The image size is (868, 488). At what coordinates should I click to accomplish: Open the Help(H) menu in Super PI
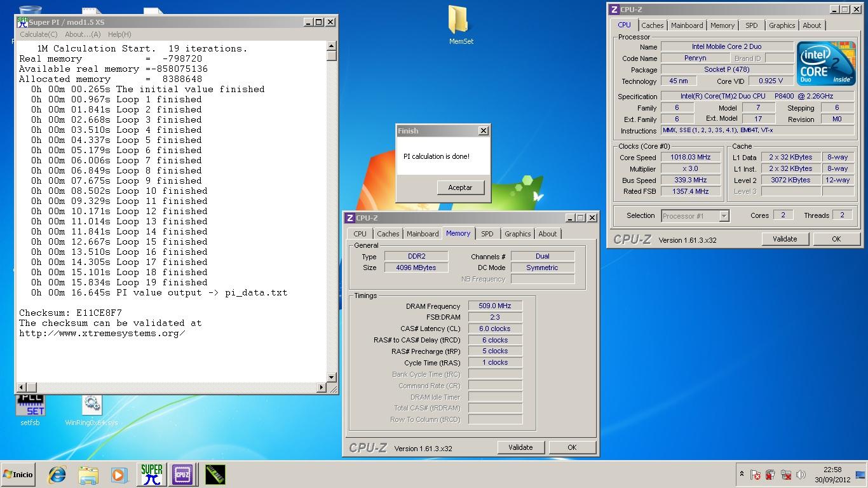[x=119, y=34]
